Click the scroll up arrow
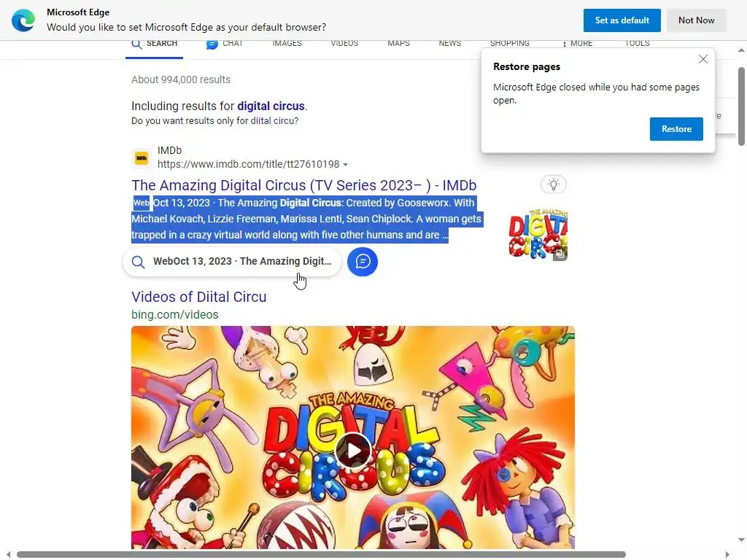Viewport: 747px width, 560px height. pos(741,50)
